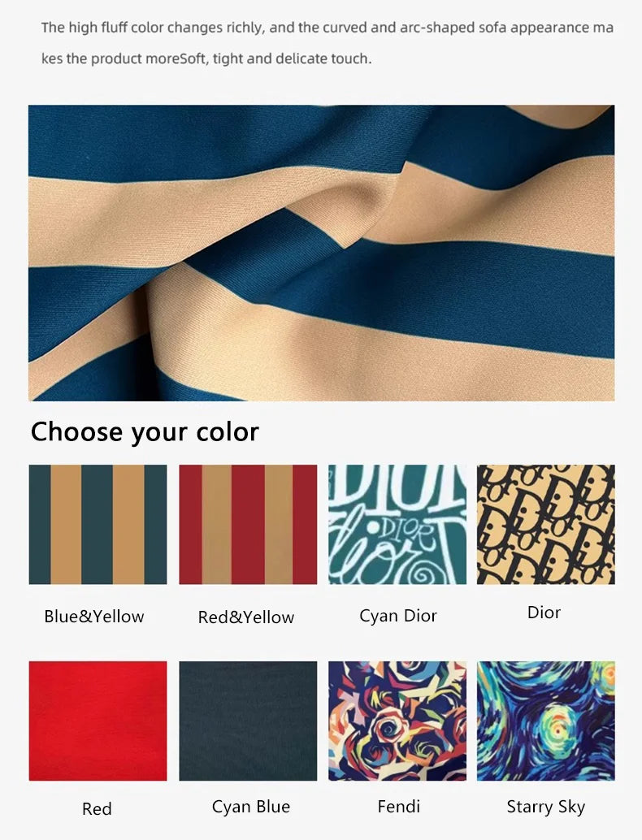Select the Starry Sky swirl swatch
This screenshot has height=840, width=642.
point(546,721)
